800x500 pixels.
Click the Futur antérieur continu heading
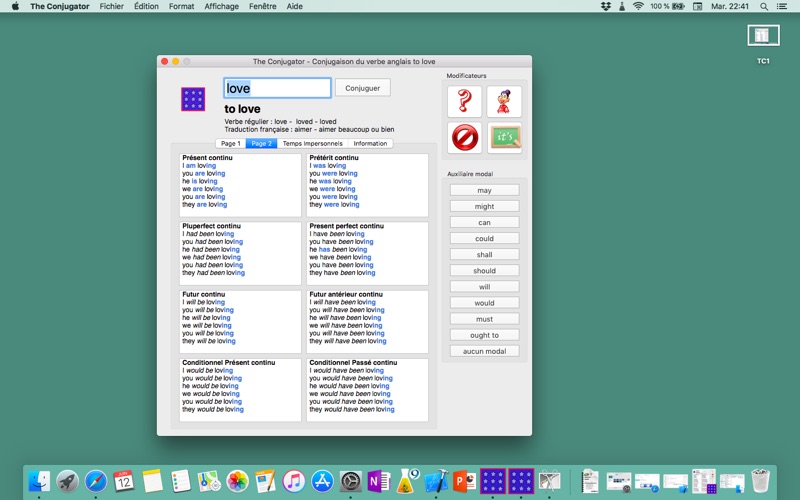346,294
